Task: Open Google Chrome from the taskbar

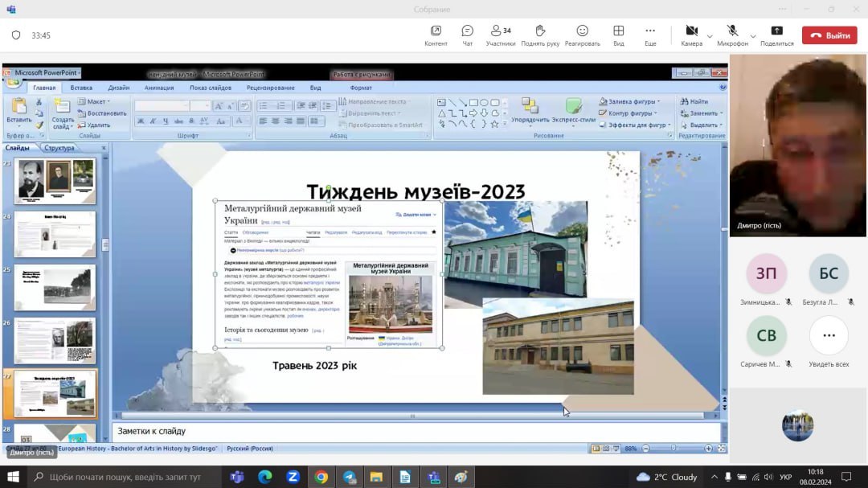Action: [x=321, y=477]
